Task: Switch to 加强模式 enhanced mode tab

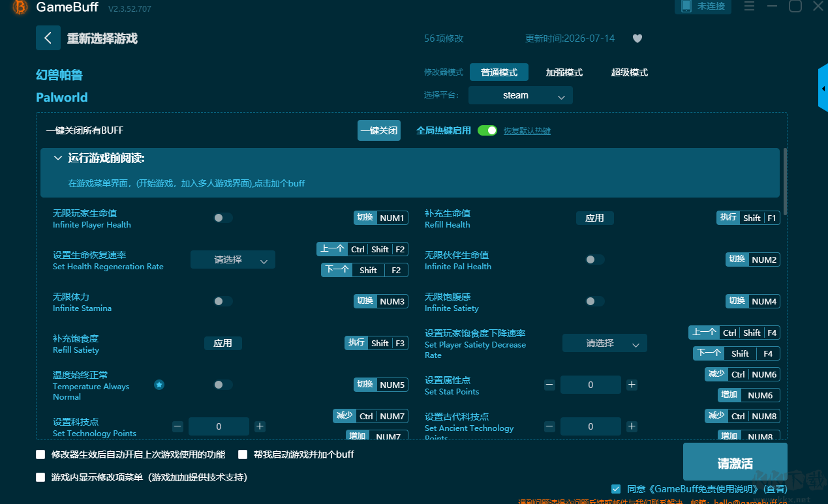Action: (564, 72)
